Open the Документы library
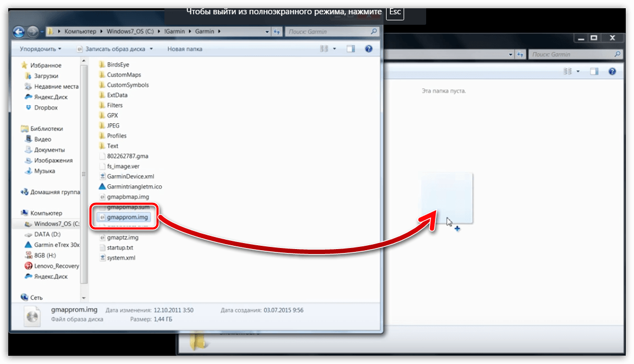The height and width of the screenshot is (364, 634). click(x=45, y=150)
